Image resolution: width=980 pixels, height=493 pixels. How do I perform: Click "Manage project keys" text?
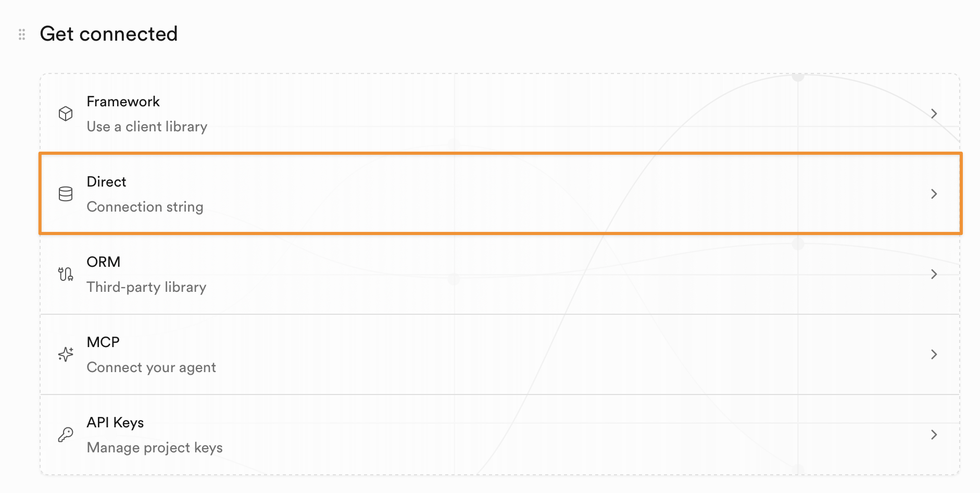tap(155, 448)
